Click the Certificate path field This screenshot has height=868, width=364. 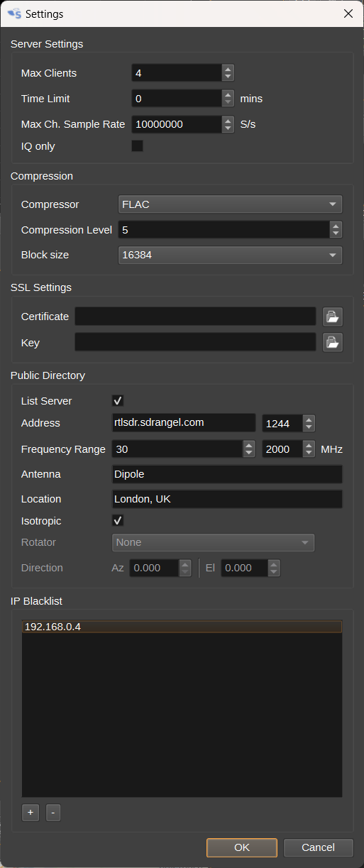[x=196, y=317]
